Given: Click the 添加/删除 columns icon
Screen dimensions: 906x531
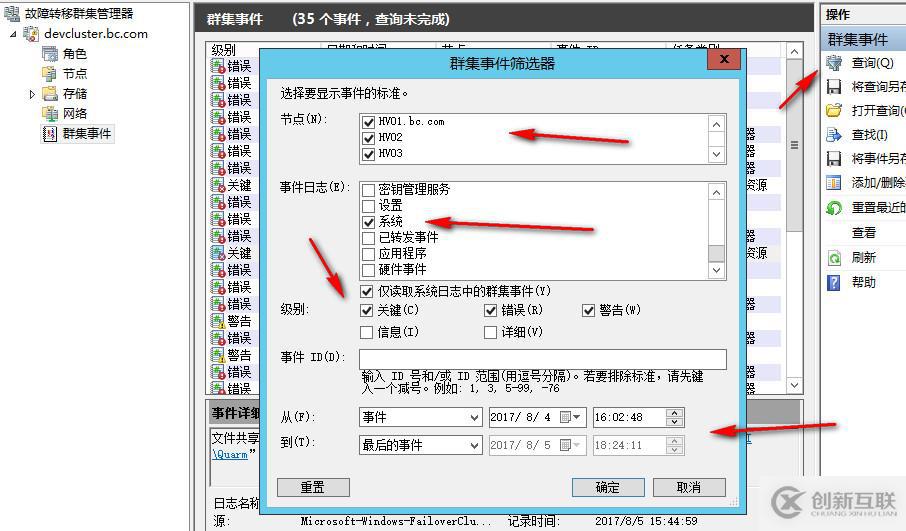Looking at the screenshot, I should 834,183.
